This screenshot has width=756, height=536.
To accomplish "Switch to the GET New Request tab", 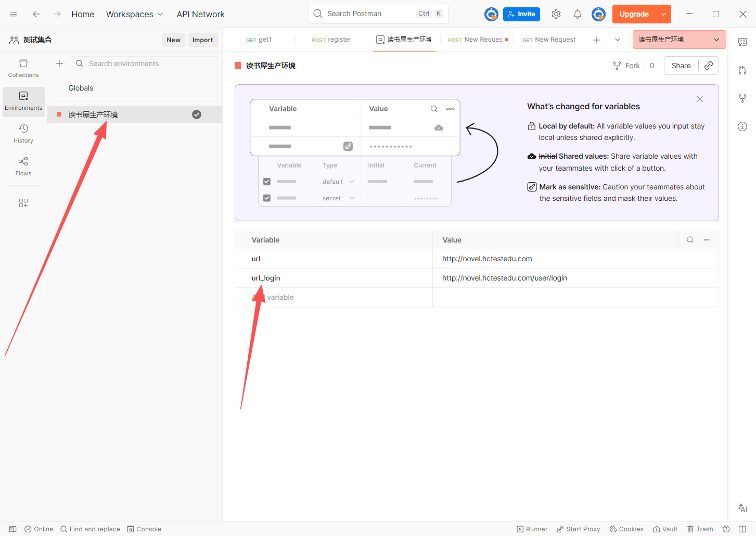I will click(549, 40).
